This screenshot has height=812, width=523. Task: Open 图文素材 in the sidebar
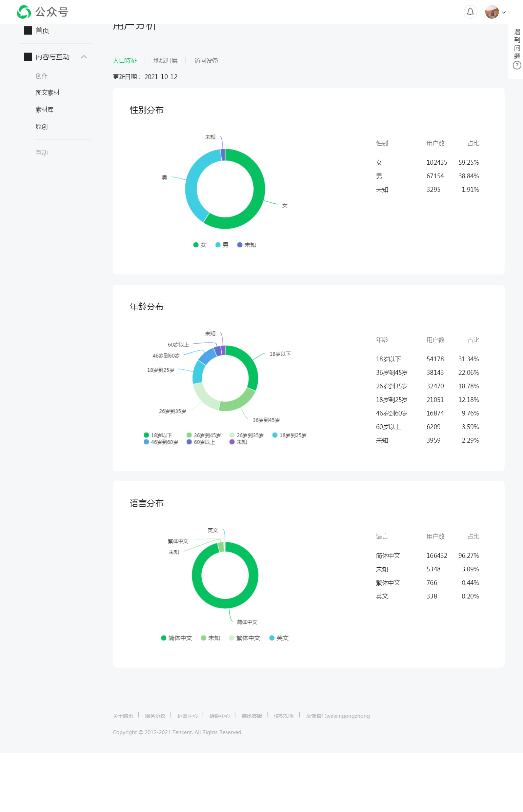pos(47,93)
